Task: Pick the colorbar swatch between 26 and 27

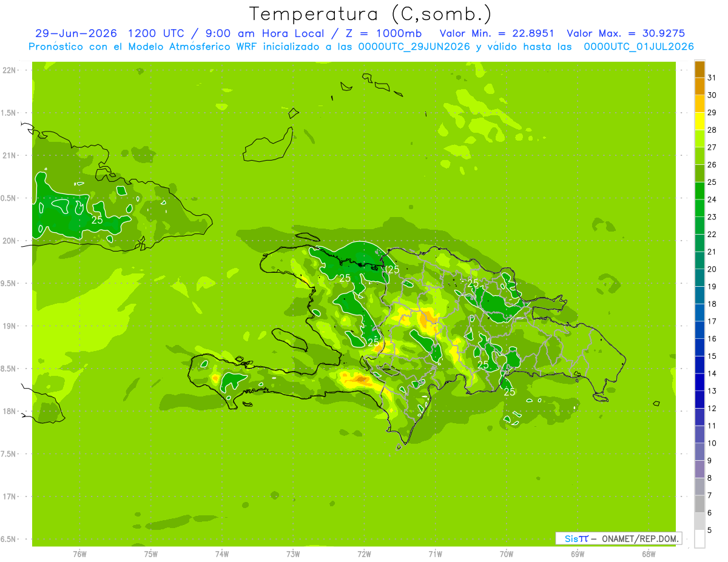Action: point(699,156)
